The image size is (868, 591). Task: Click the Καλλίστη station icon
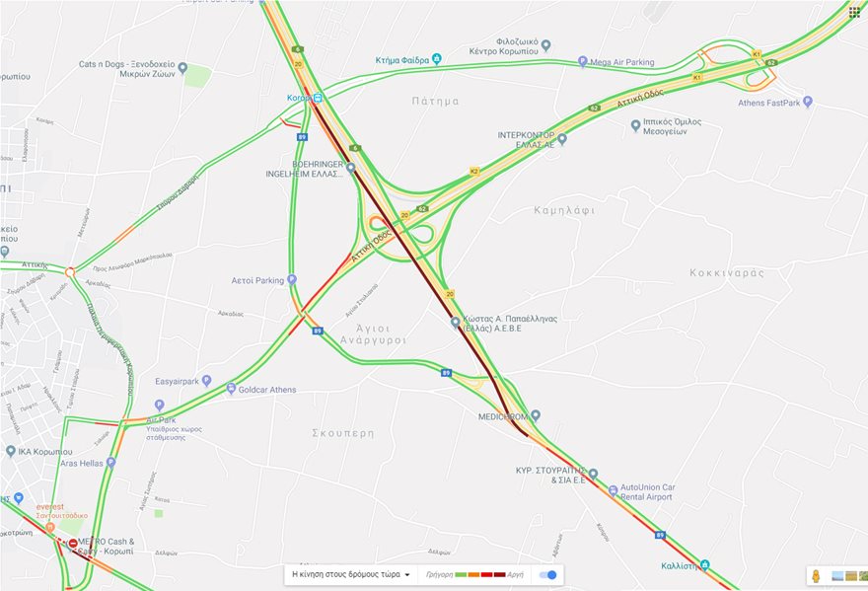point(704,565)
